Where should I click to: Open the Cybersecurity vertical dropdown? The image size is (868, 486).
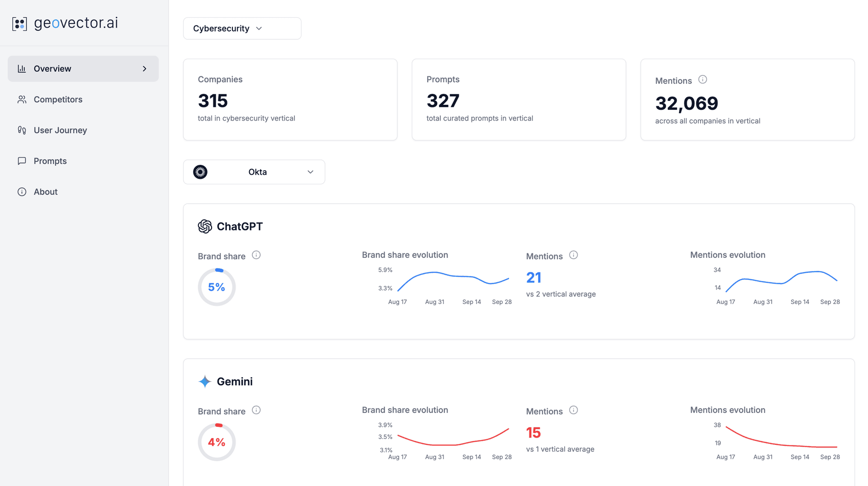tap(242, 28)
